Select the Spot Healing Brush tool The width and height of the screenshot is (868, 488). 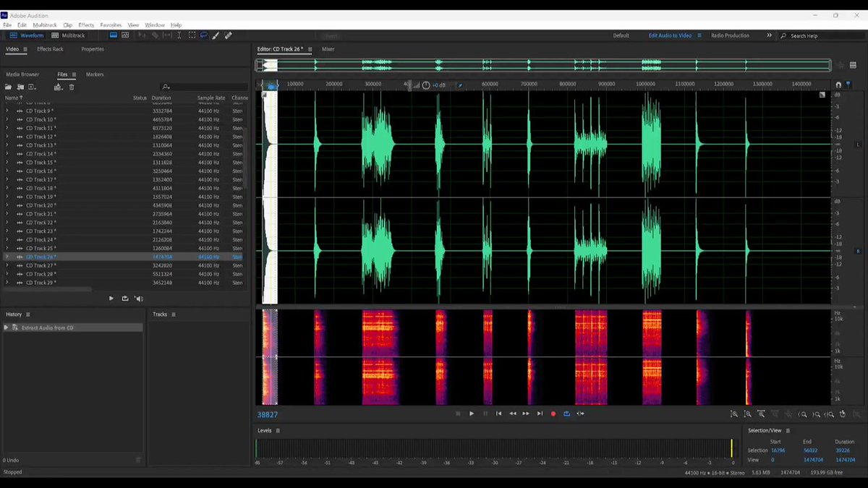point(228,35)
